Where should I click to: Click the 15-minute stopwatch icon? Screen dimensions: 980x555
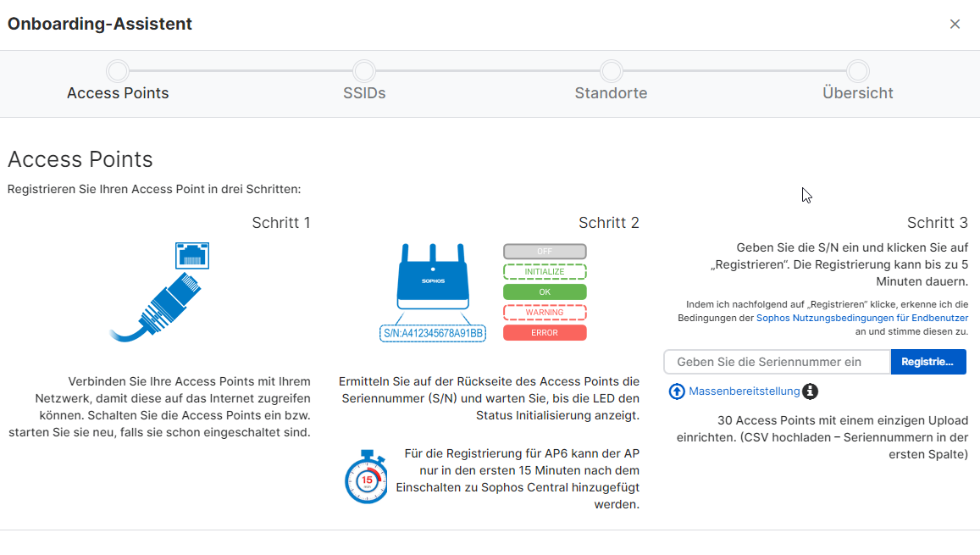366,477
